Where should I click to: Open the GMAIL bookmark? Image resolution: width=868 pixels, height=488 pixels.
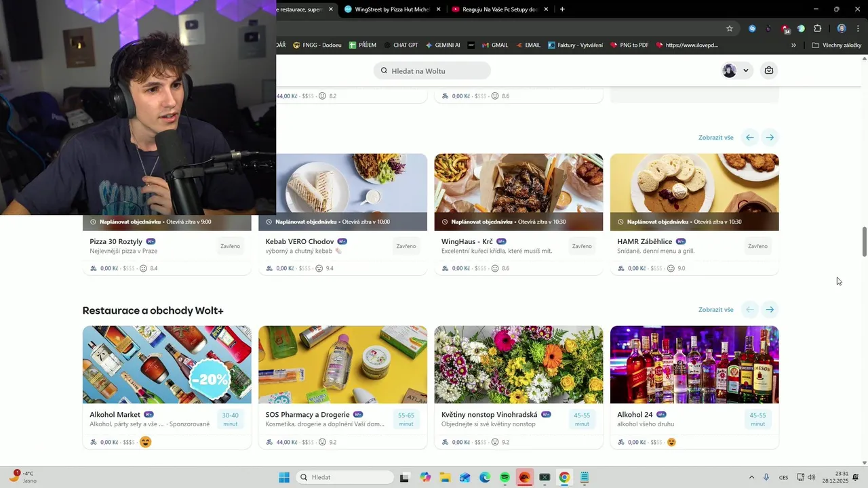pos(495,45)
